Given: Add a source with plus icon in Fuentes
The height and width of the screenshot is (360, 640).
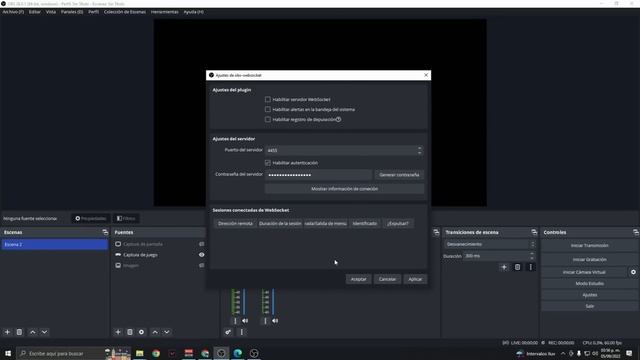Looking at the screenshot, I should click(118, 332).
